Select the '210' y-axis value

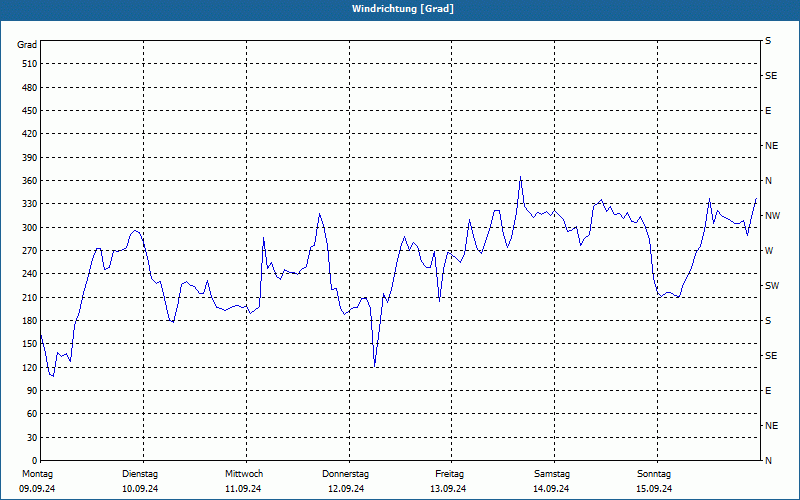click(x=30, y=297)
